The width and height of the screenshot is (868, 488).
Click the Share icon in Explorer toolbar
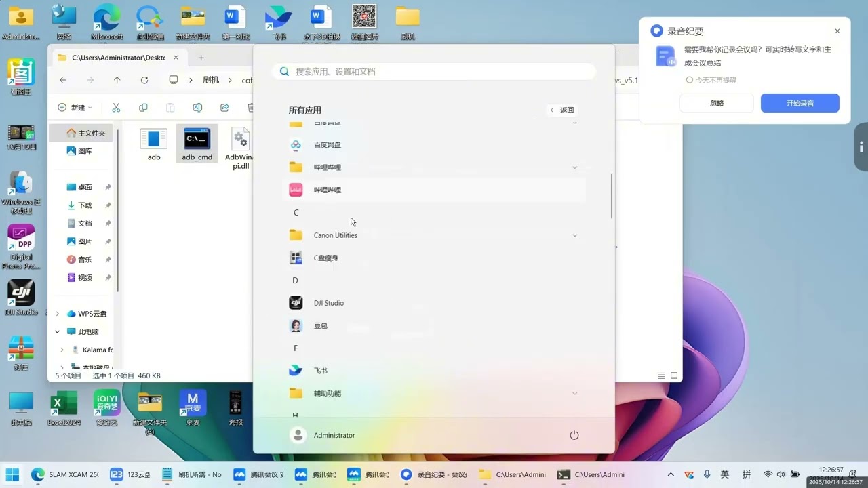[224, 108]
